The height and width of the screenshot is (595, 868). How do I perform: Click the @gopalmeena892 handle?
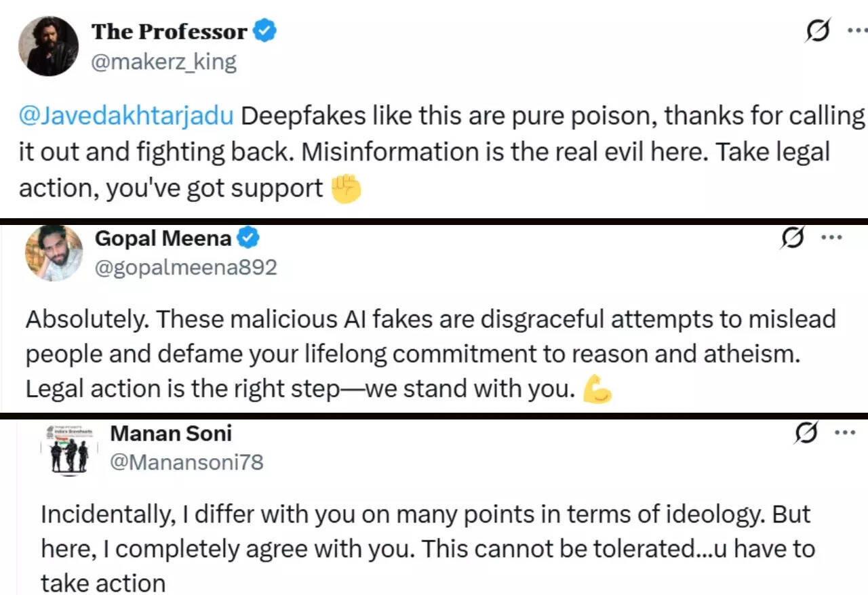(x=186, y=268)
